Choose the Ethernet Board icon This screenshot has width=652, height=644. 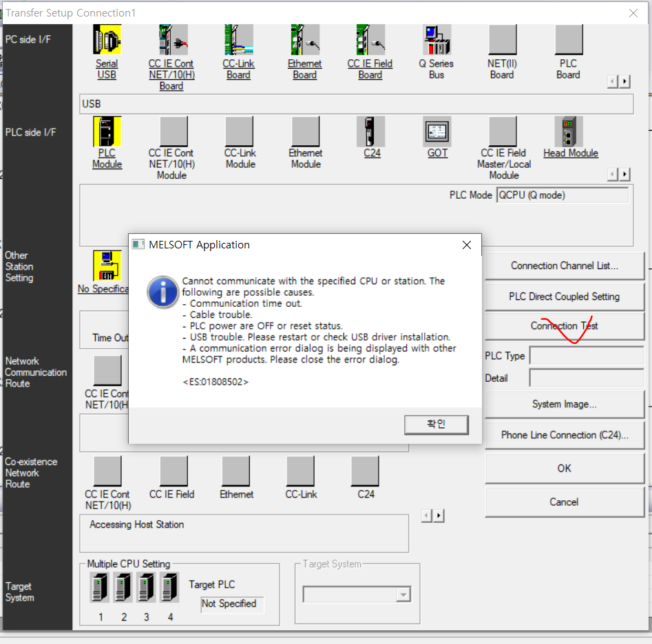(305, 39)
